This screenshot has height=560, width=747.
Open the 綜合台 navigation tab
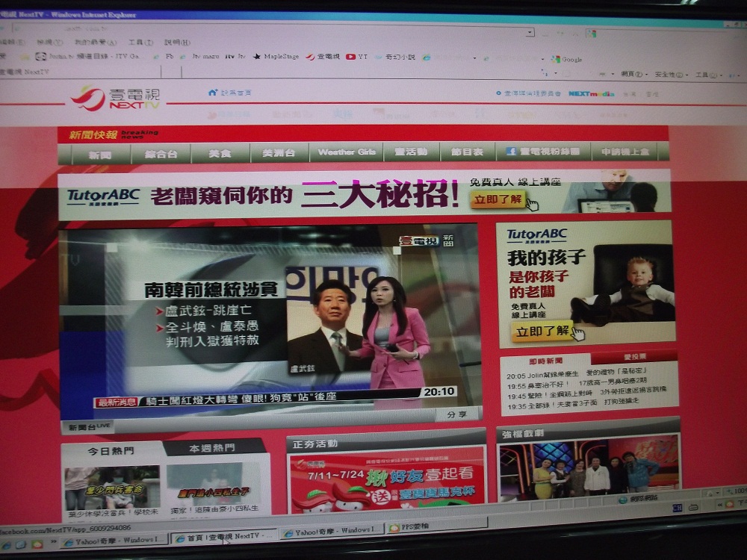tap(161, 154)
